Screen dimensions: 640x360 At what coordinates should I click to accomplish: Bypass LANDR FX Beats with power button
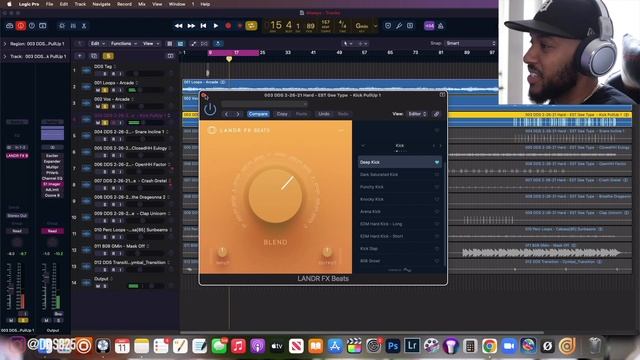[x=210, y=109]
